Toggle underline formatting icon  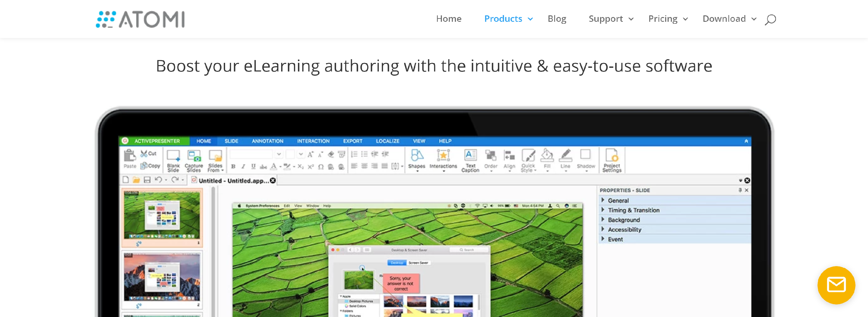pos(253,166)
